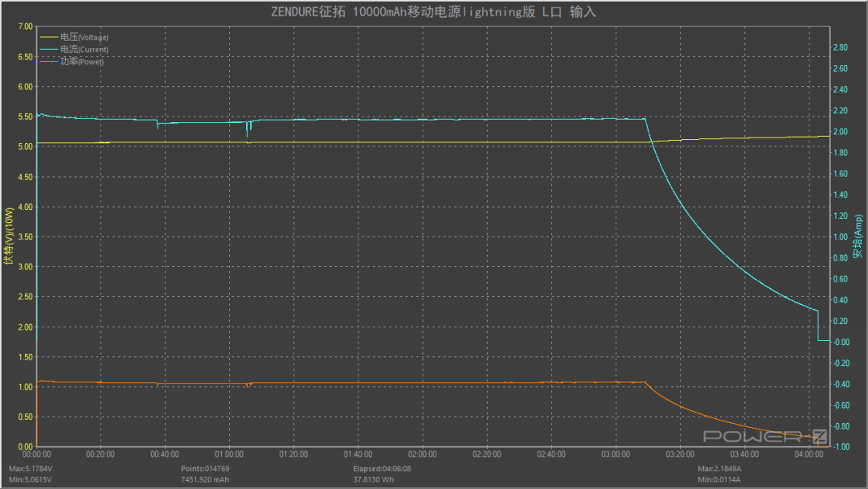The width and height of the screenshot is (868, 489).
Task: Click the 04:00:00 time axis label
Action: (809, 454)
